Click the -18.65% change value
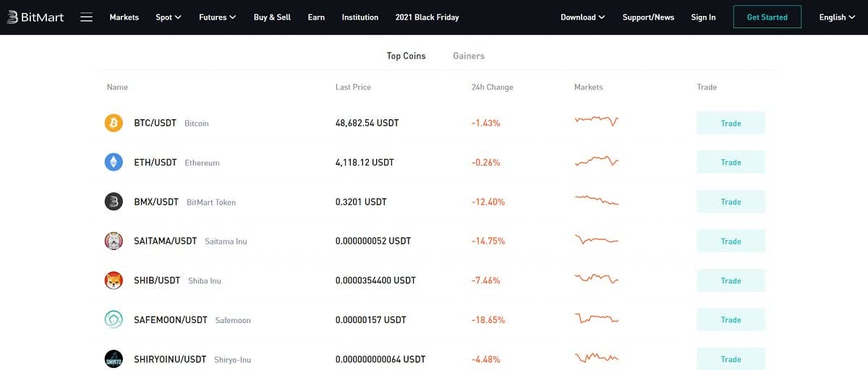This screenshot has width=868, height=378. click(x=488, y=319)
